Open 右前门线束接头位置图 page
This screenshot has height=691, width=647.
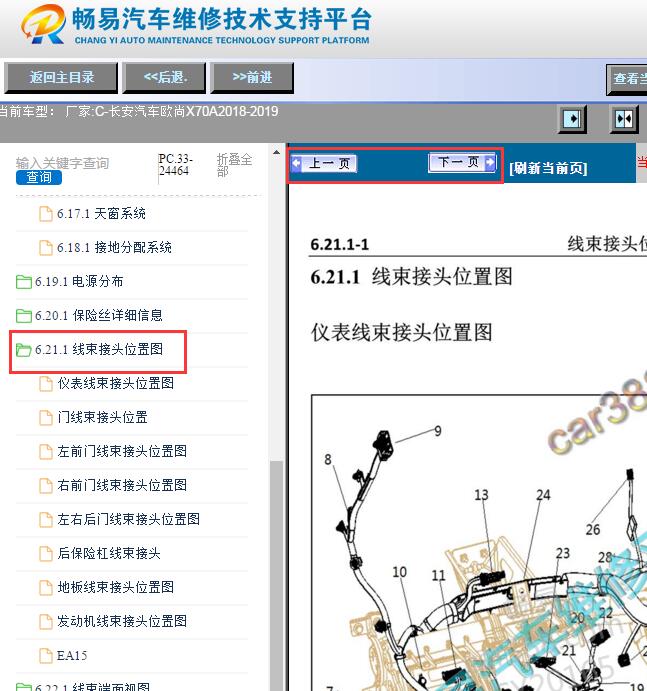(122, 485)
